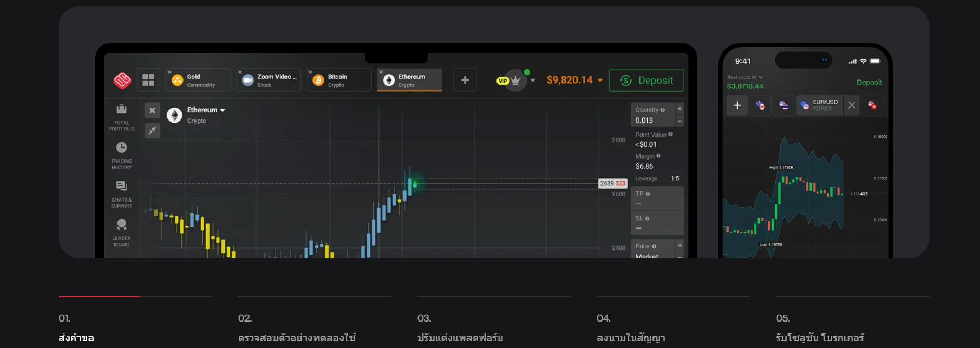Switch to the Zoom Video stock tab
The width and height of the screenshot is (980, 348).
click(x=269, y=81)
